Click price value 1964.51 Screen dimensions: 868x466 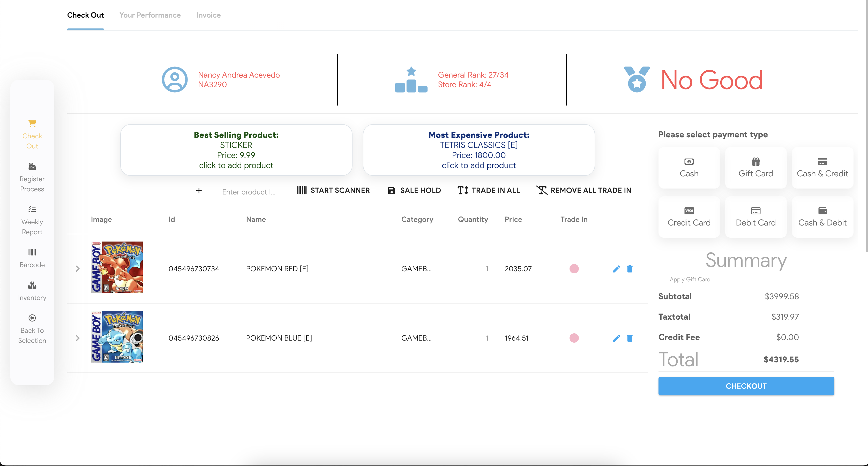(x=517, y=338)
